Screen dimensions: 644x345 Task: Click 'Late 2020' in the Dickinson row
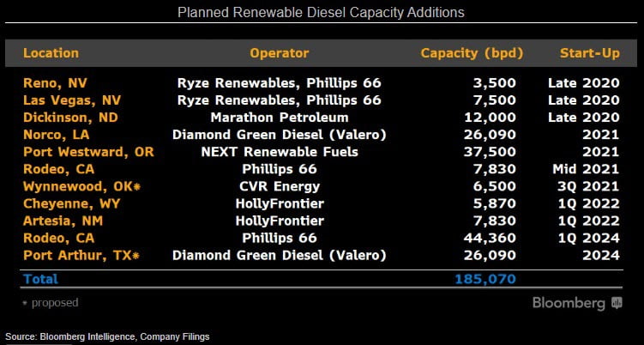coord(584,118)
